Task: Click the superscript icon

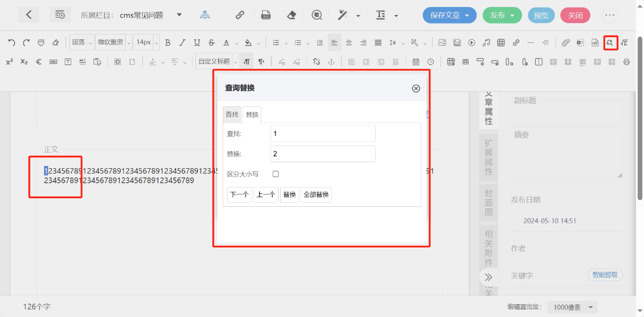Action: tap(10, 62)
